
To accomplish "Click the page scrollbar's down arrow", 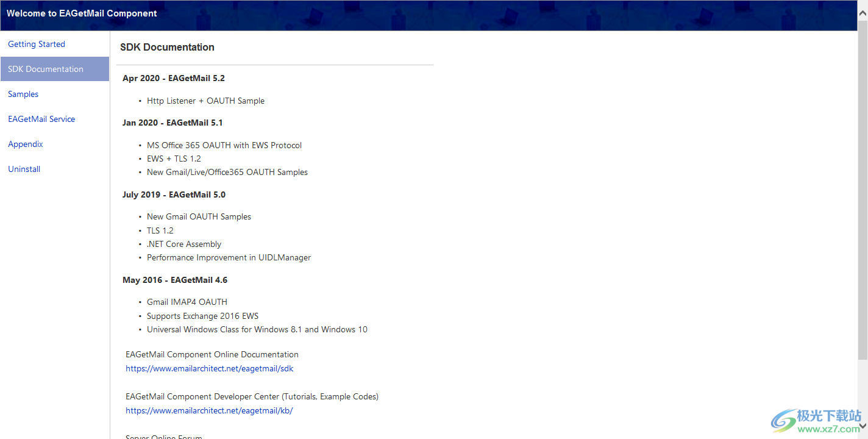I will (x=863, y=426).
